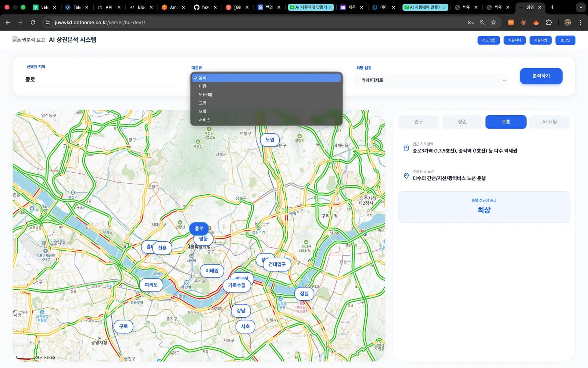Open the user profile avatar
Screen dimensions: 588x368
[x=567, y=22]
